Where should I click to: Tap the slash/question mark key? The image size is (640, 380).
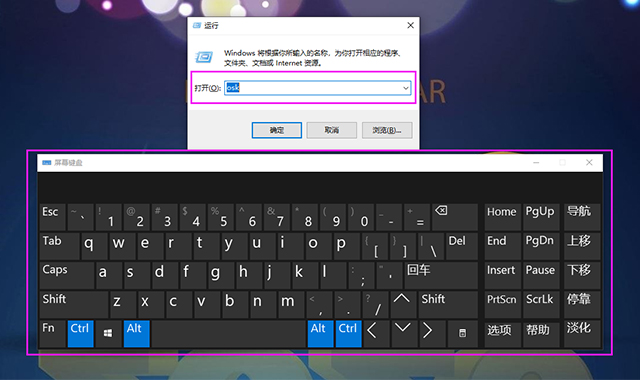click(376, 304)
